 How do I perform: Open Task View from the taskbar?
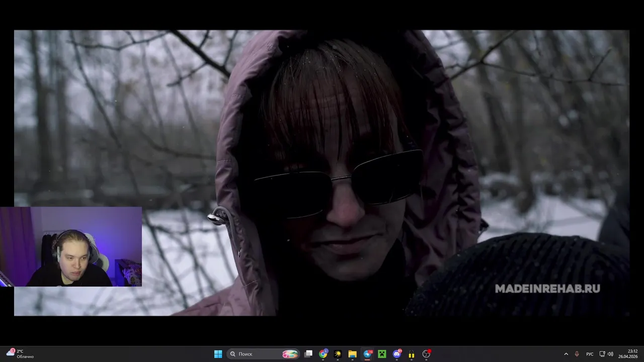coord(309,354)
